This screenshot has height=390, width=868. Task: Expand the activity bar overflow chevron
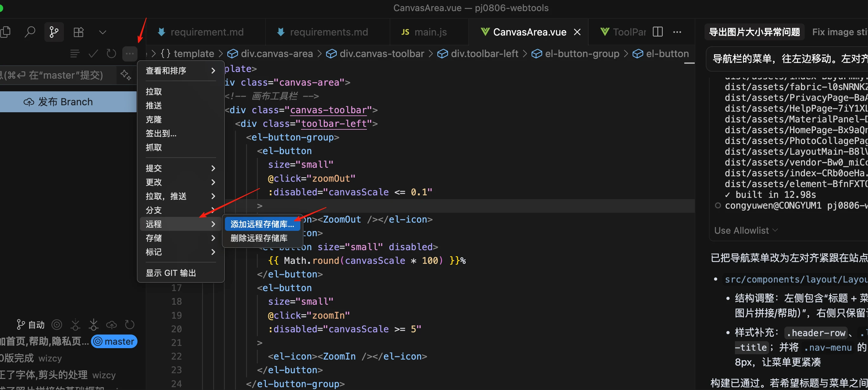(x=102, y=32)
